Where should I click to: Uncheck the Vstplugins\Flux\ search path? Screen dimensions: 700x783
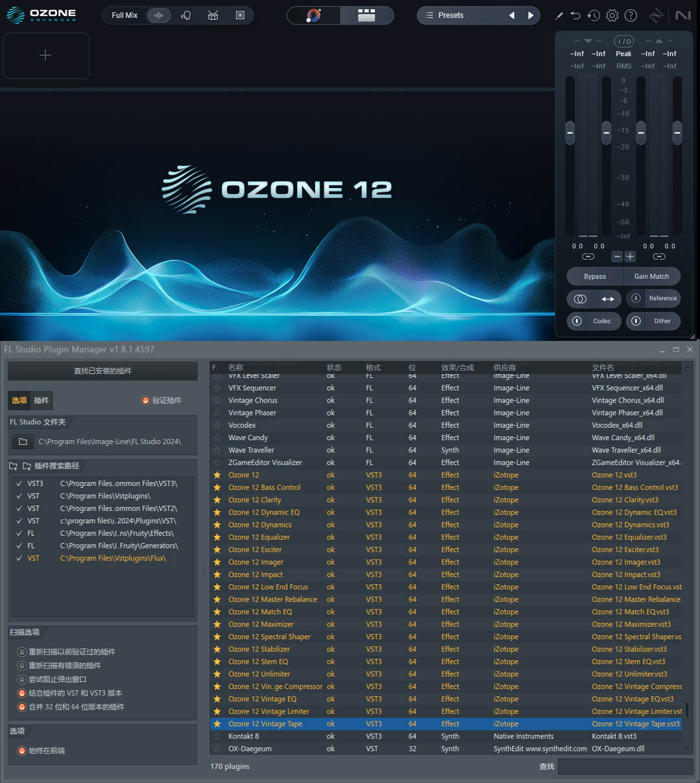[x=19, y=558]
